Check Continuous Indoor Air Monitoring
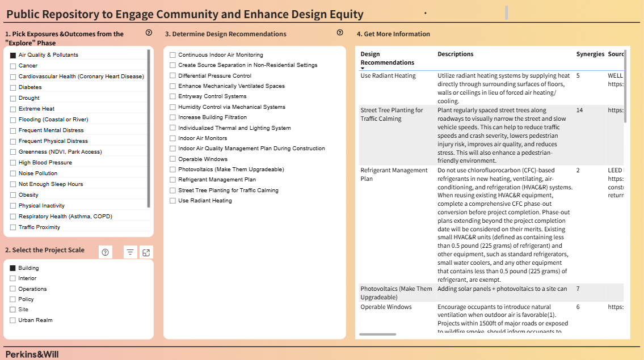The width and height of the screenshot is (644, 360). tap(173, 55)
